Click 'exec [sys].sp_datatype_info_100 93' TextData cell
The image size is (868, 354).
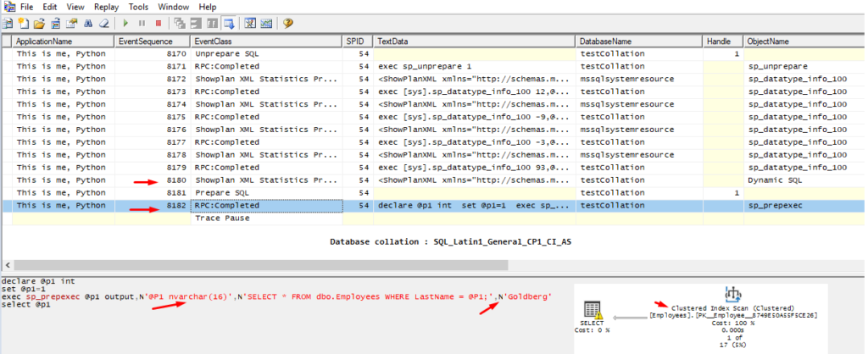pos(475,168)
